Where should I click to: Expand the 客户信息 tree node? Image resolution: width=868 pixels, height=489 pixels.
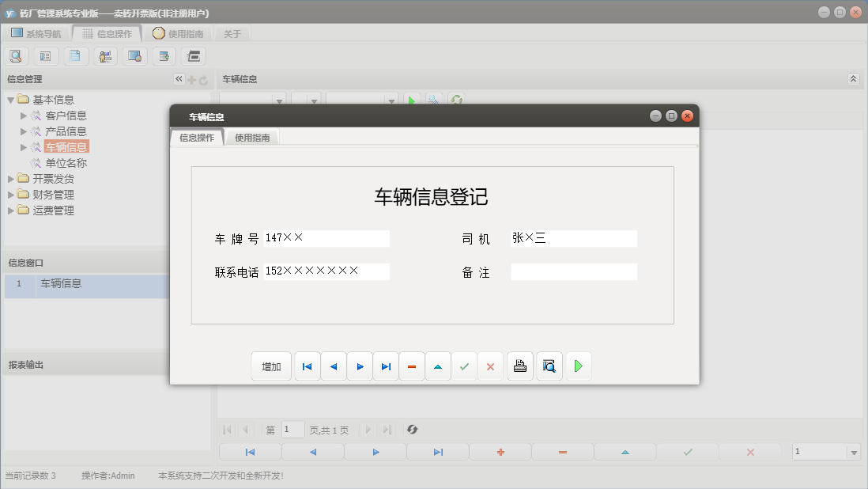(x=24, y=115)
